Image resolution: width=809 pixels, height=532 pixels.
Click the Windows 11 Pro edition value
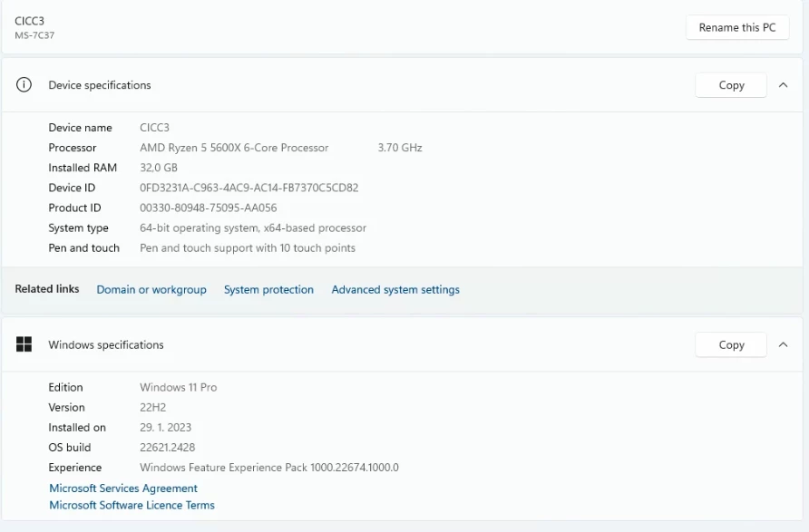tap(179, 387)
